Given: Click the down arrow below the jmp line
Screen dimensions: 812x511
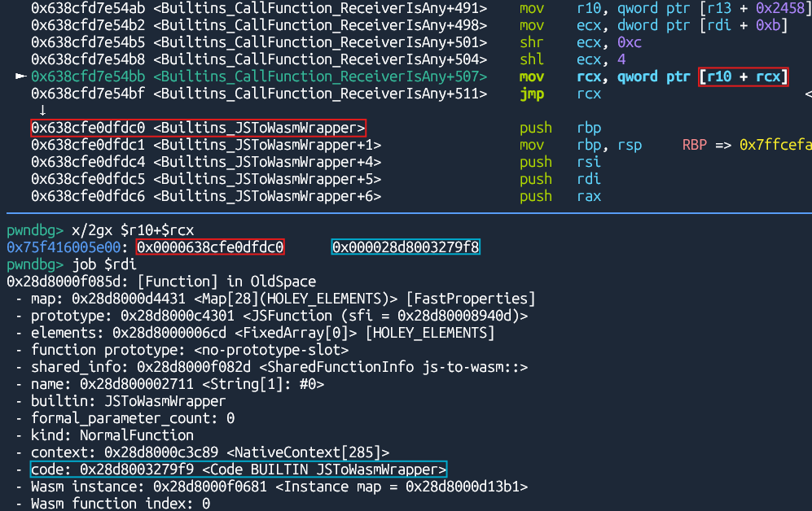Looking at the screenshot, I should point(42,111).
